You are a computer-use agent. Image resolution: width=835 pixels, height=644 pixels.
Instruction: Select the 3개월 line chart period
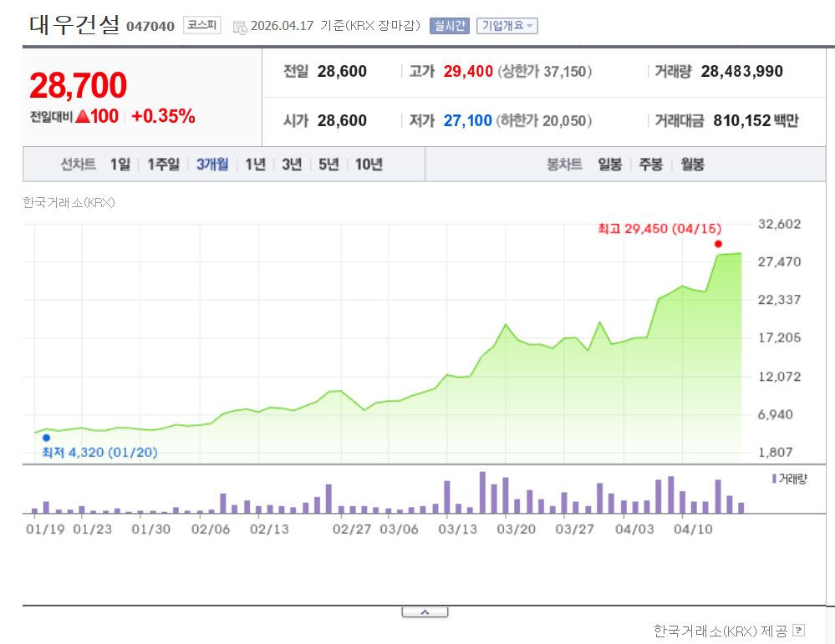[212, 165]
